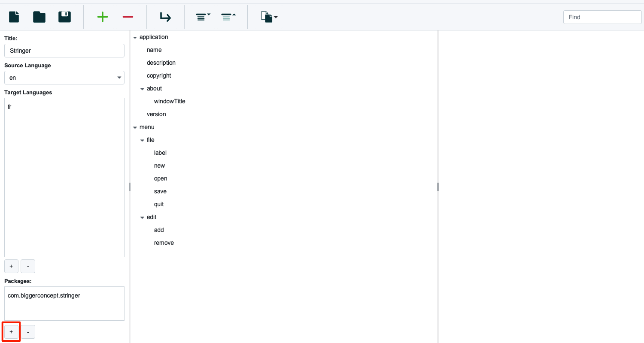The width and height of the screenshot is (644, 343).
Task: Remove a key with the red minus icon
Action: pyautogui.click(x=128, y=17)
